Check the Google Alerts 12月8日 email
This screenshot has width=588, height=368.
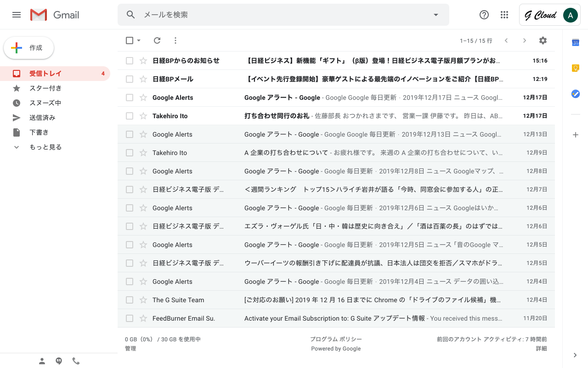130,171
